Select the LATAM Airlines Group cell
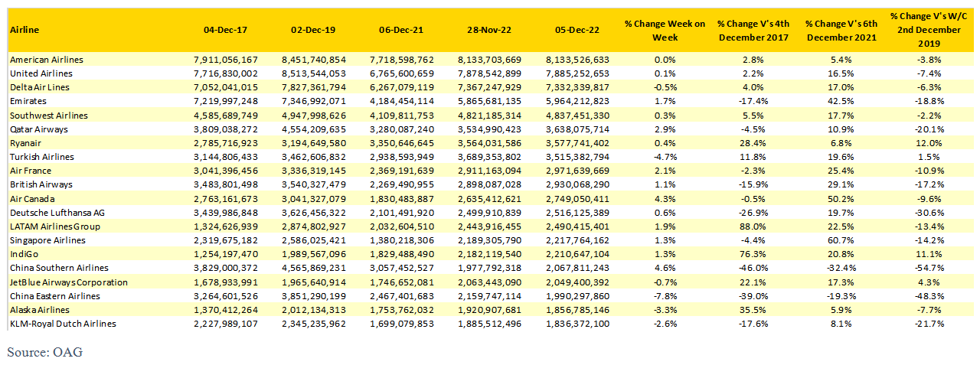980x365 pixels. [55, 226]
